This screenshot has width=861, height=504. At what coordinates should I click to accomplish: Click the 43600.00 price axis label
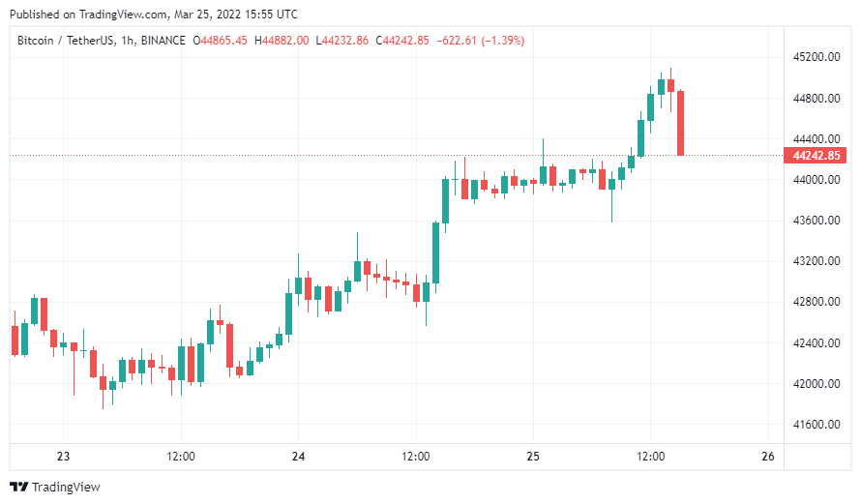816,221
